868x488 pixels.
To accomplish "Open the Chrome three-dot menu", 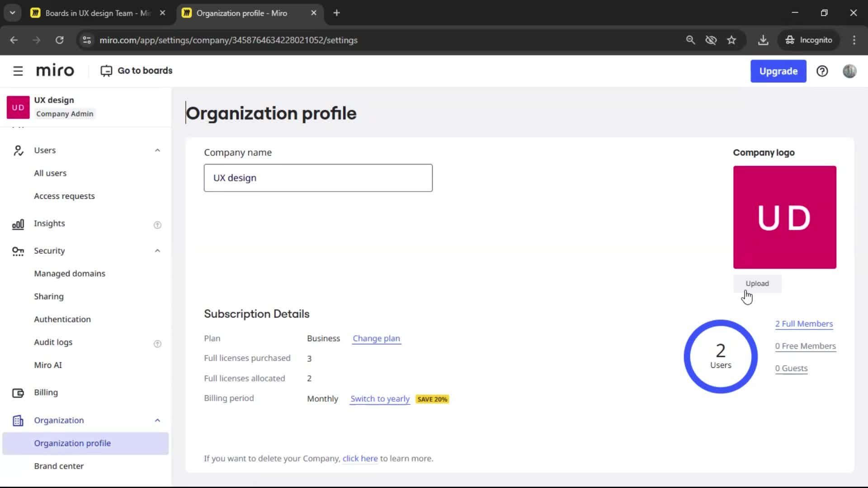I will (x=854, y=40).
